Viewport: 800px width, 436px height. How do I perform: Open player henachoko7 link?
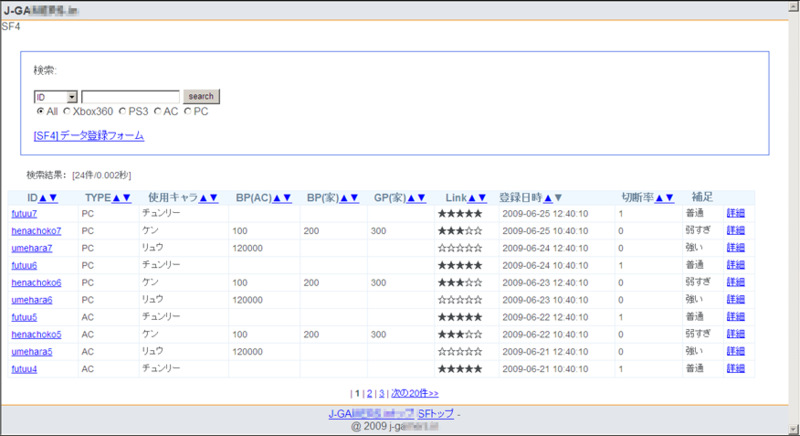[36, 231]
